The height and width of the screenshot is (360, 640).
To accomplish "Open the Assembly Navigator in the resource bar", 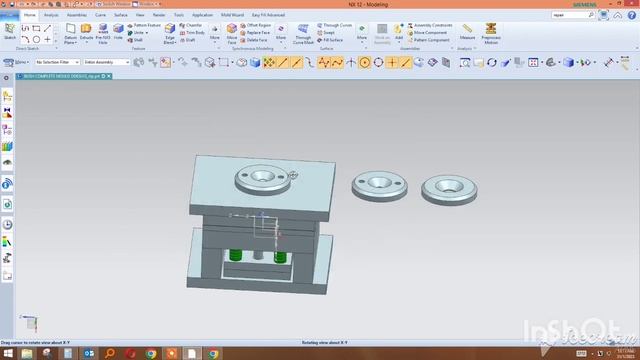I will [7, 96].
